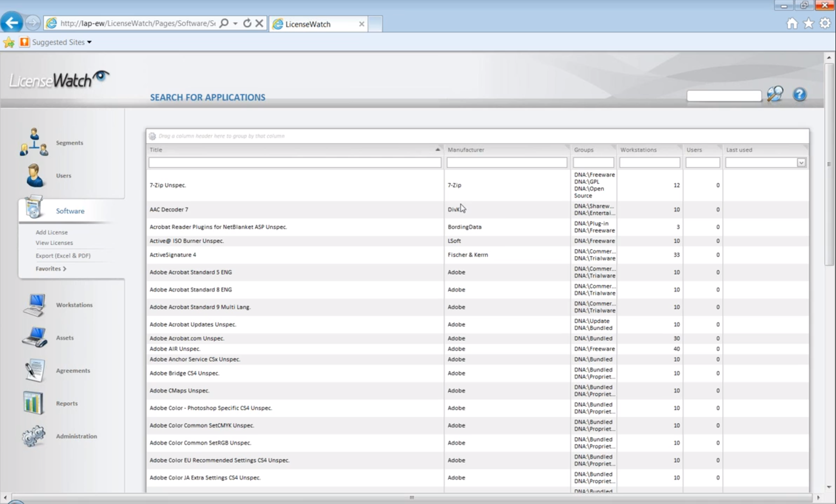The width and height of the screenshot is (836, 504).
Task: Click the Workstations filter input field
Action: click(x=650, y=163)
